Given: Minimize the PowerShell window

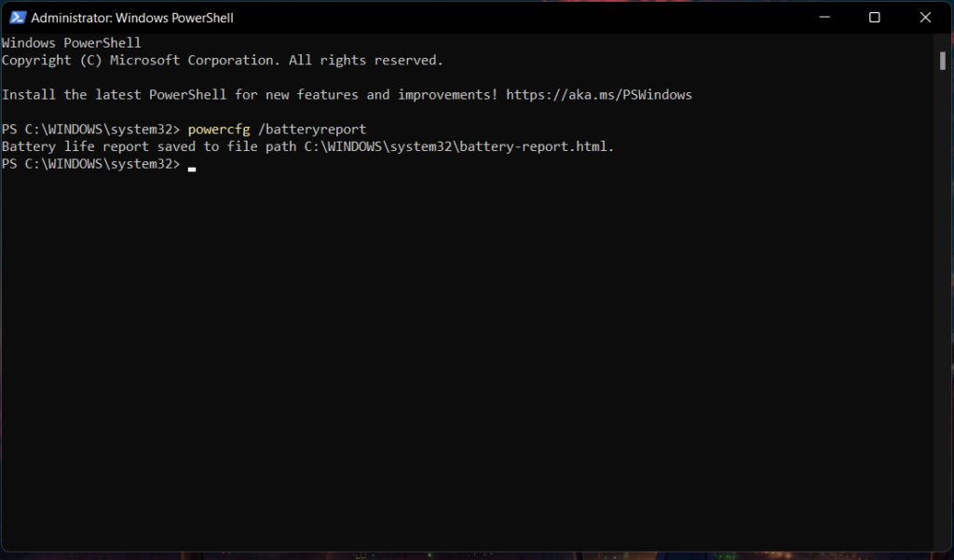Looking at the screenshot, I should pyautogui.click(x=824, y=17).
